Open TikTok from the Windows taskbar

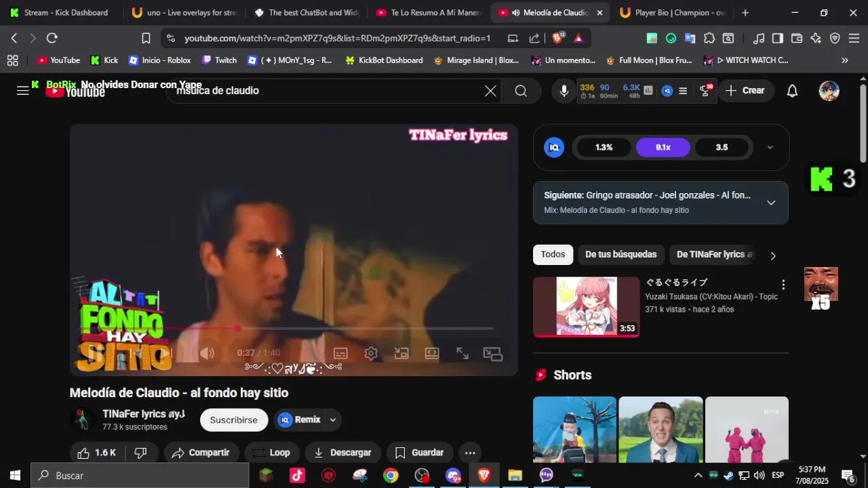(x=297, y=476)
